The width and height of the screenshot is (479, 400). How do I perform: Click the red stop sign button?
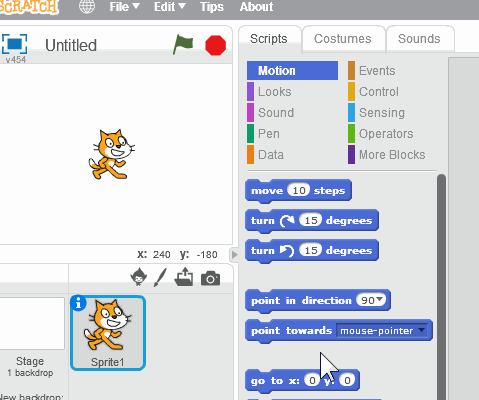point(215,45)
